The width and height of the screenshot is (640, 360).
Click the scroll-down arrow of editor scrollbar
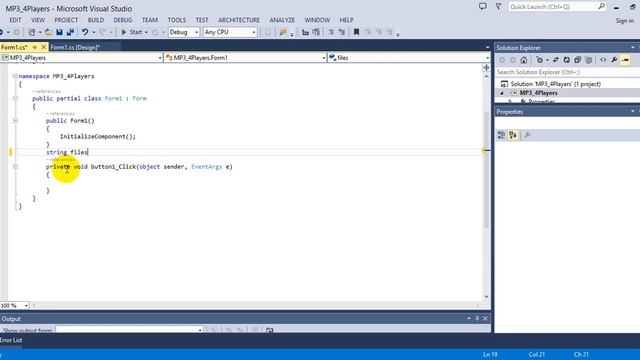tap(486, 297)
